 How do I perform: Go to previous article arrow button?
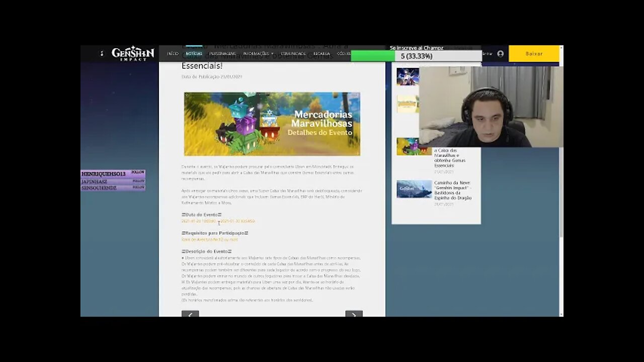(190, 314)
